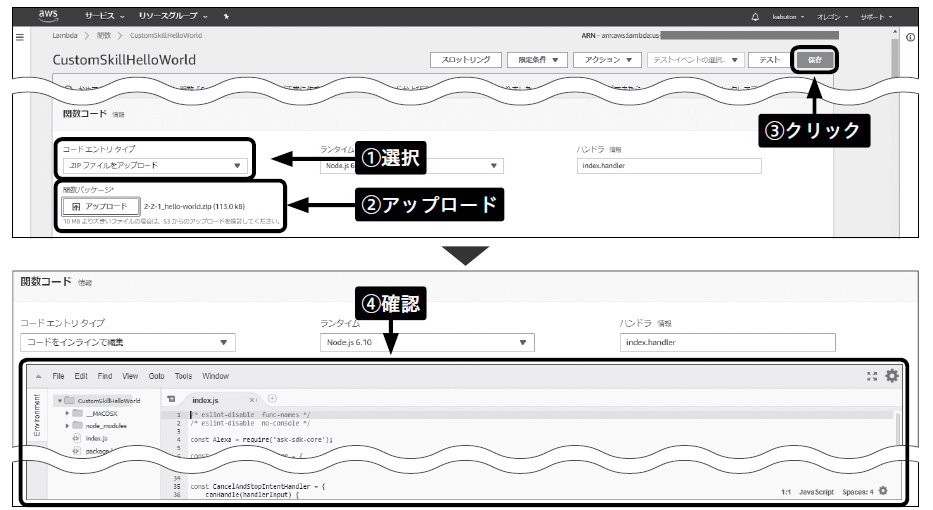Click JavaScript language mode in status bar
The height and width of the screenshot is (510, 933).
[816, 492]
